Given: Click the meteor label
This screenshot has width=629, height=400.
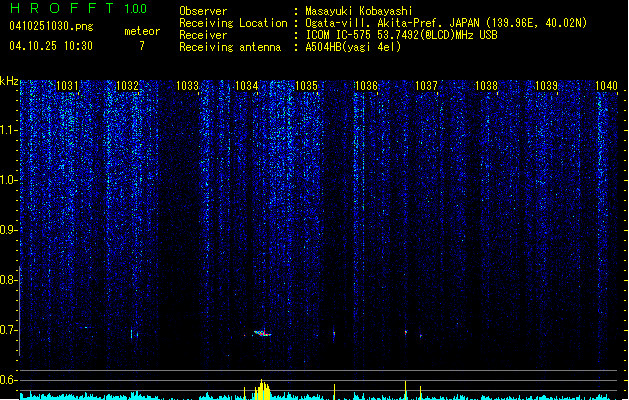Looking at the screenshot, I should (x=142, y=31).
